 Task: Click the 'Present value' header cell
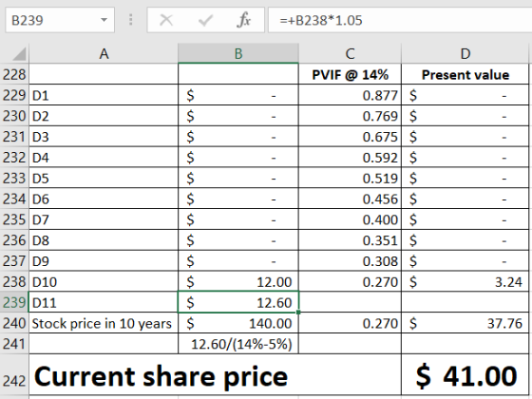point(465,74)
